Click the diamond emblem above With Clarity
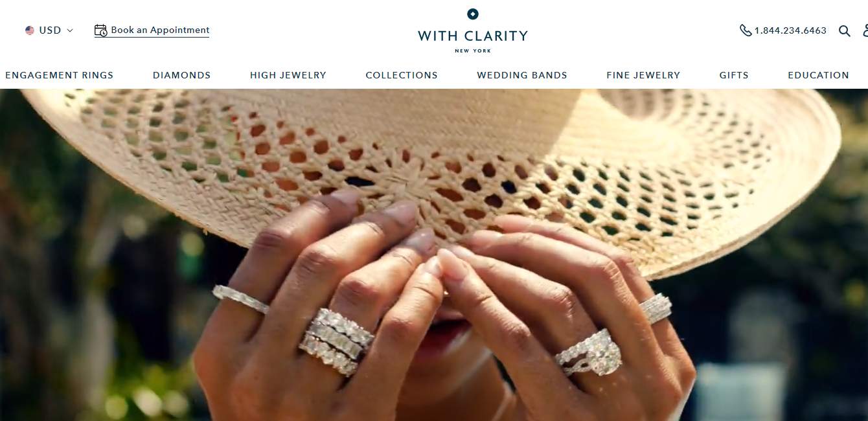Screen dimensions: 868x421 click(x=473, y=14)
